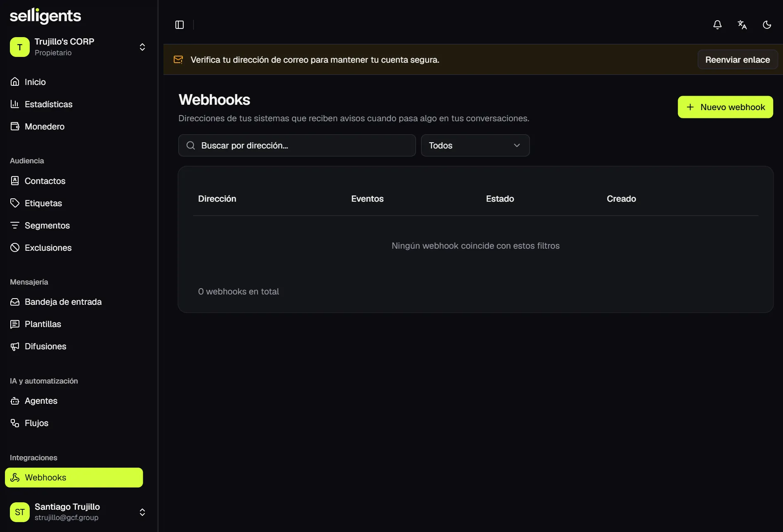Open the Estadísticas page
Image resolution: width=783 pixels, height=532 pixels.
pos(74,104)
